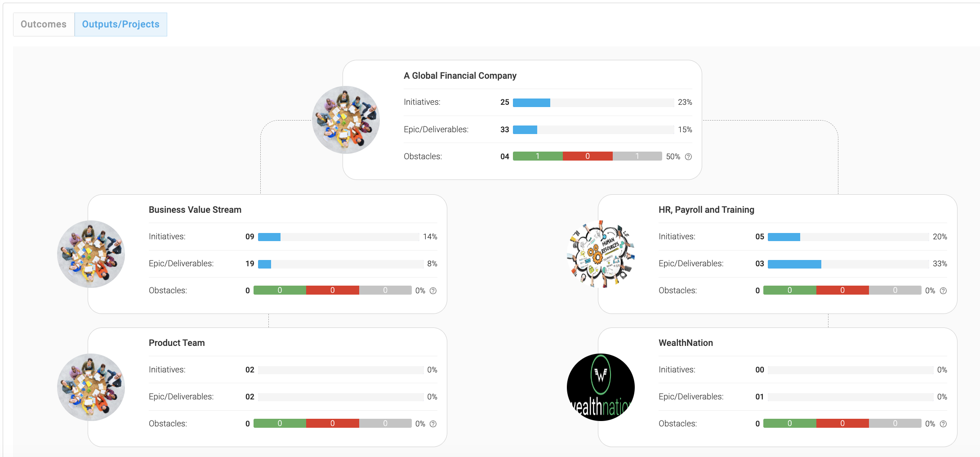Click the A Global Financial Company team avatar
The image size is (980, 457).
tap(346, 120)
